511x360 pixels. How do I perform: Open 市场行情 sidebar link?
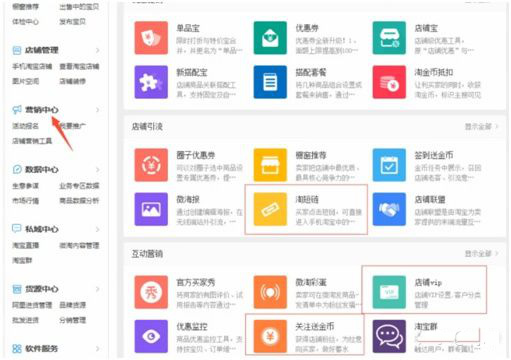pos(25,201)
